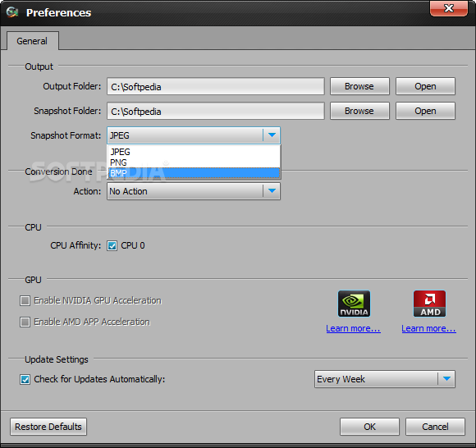Follow Learn more link under NVIDIA
The width and height of the screenshot is (476, 448).
click(x=354, y=328)
